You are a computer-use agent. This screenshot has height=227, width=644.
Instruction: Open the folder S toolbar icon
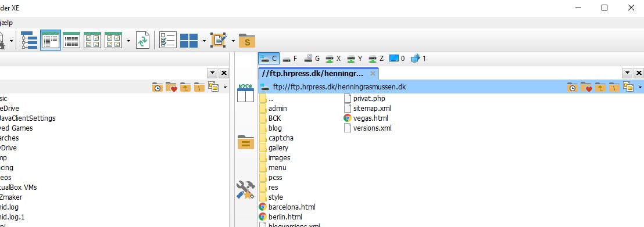247,41
